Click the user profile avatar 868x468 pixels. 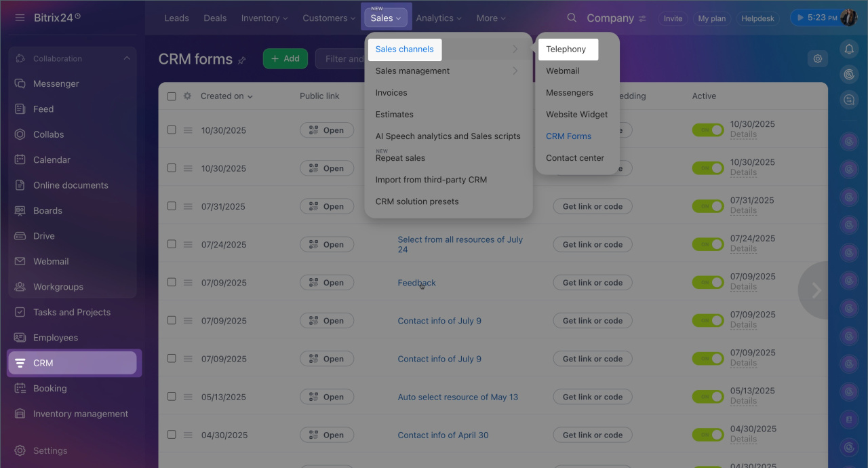click(848, 18)
